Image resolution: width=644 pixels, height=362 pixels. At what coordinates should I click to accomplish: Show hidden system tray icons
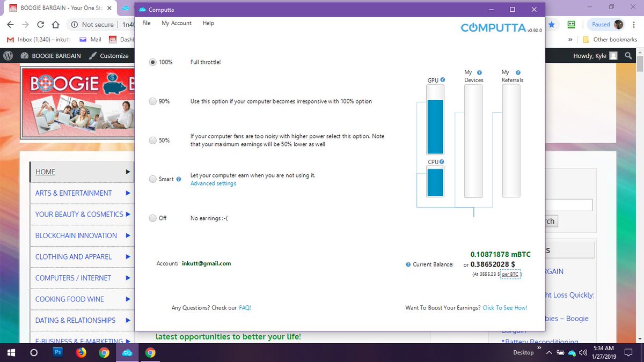pyautogui.click(x=548, y=352)
